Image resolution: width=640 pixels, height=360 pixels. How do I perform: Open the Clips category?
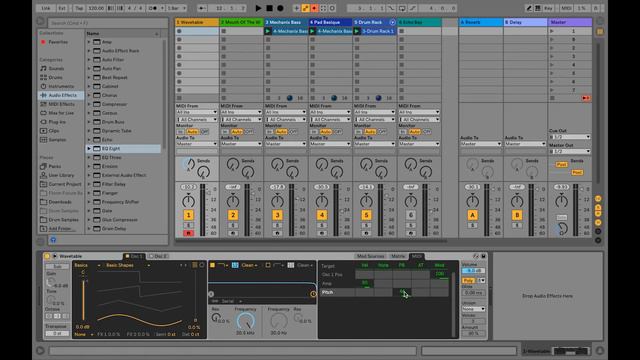pyautogui.click(x=53, y=131)
